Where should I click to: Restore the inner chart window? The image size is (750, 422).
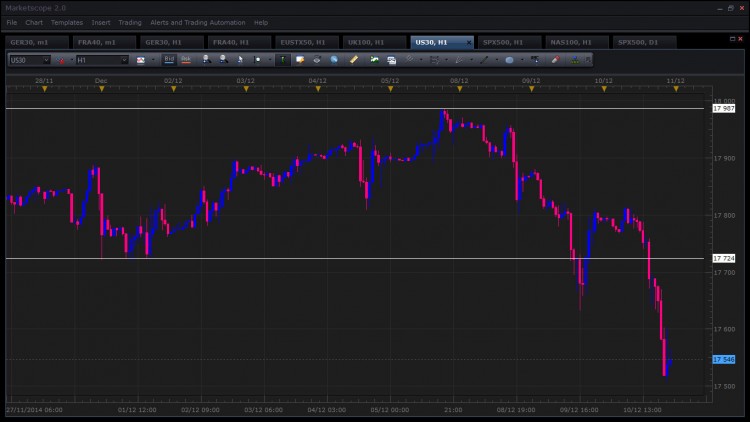click(732, 39)
